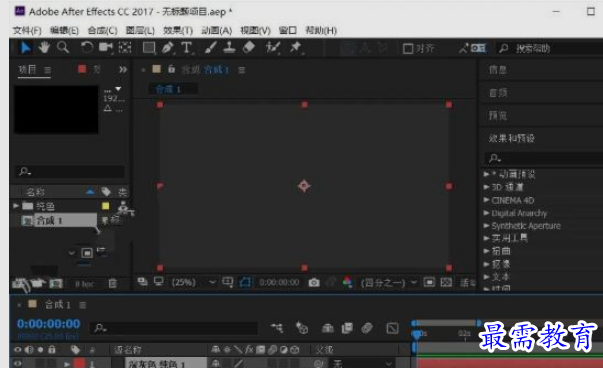The width and height of the screenshot is (603, 368).
Task: Show hidden panels with double chevron
Action: 123,70
